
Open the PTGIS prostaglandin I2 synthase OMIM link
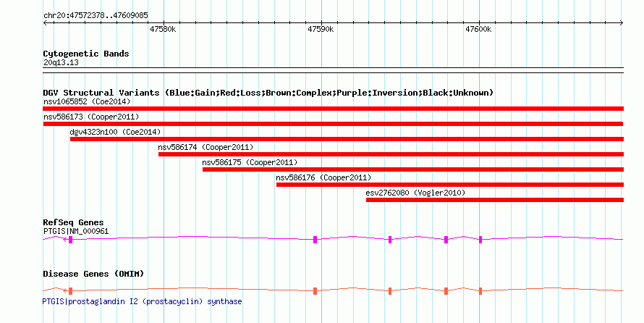(142, 301)
